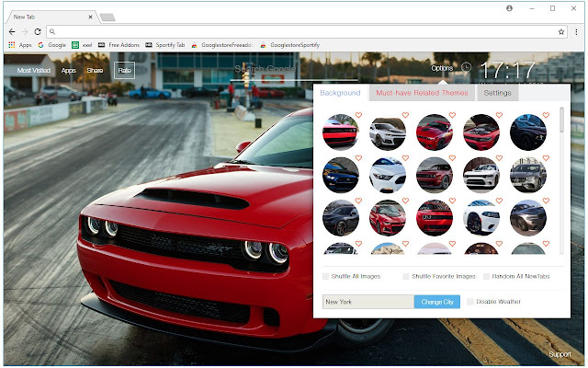Bookmark this page with the star icon
Image resolution: width=588 pixels, height=368 pixels.
[561, 32]
